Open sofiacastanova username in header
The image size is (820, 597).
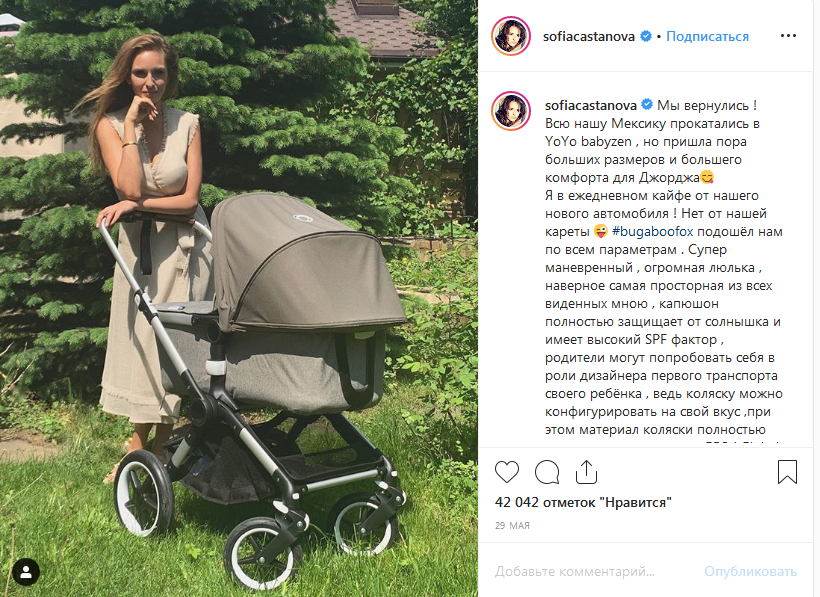[589, 36]
